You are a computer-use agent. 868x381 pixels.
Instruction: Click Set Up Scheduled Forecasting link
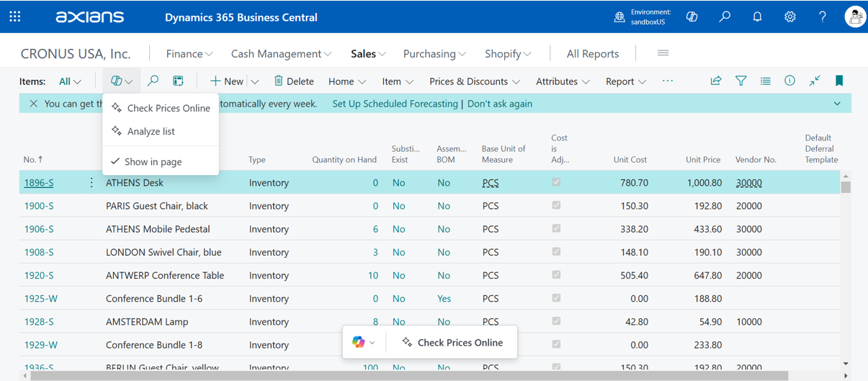coord(395,104)
